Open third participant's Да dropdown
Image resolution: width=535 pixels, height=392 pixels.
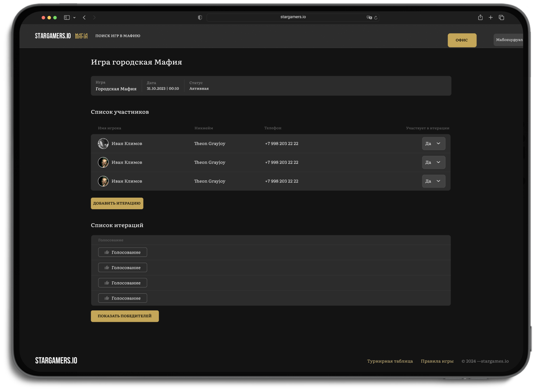(433, 181)
